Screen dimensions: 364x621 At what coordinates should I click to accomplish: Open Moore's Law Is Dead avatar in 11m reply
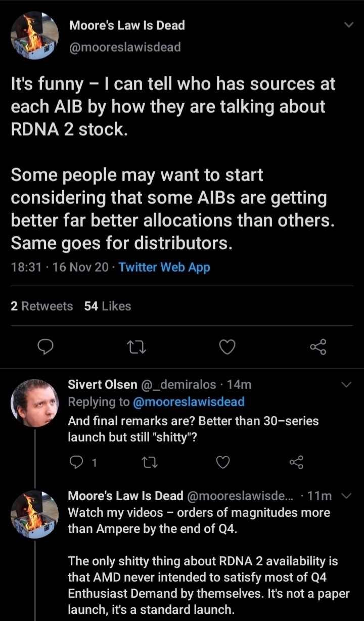click(x=34, y=514)
